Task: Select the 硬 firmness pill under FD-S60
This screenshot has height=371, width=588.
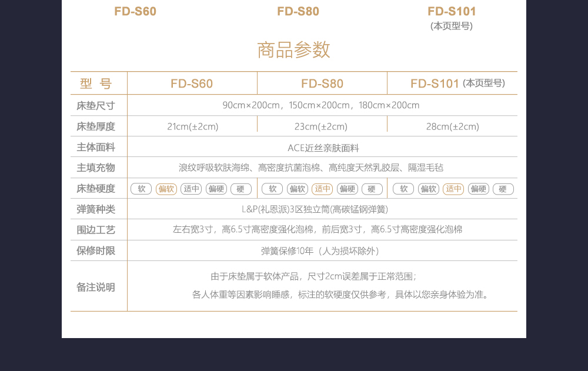Action: click(240, 189)
